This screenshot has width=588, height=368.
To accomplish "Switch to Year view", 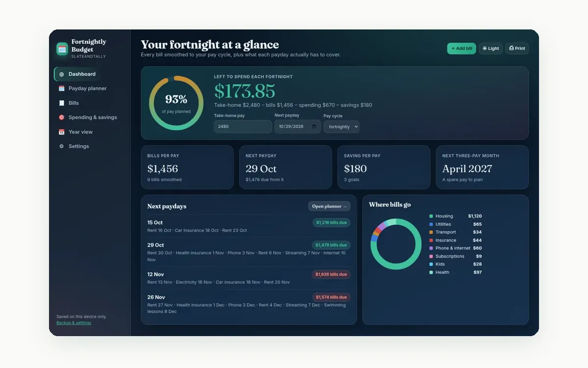I will point(90,132).
